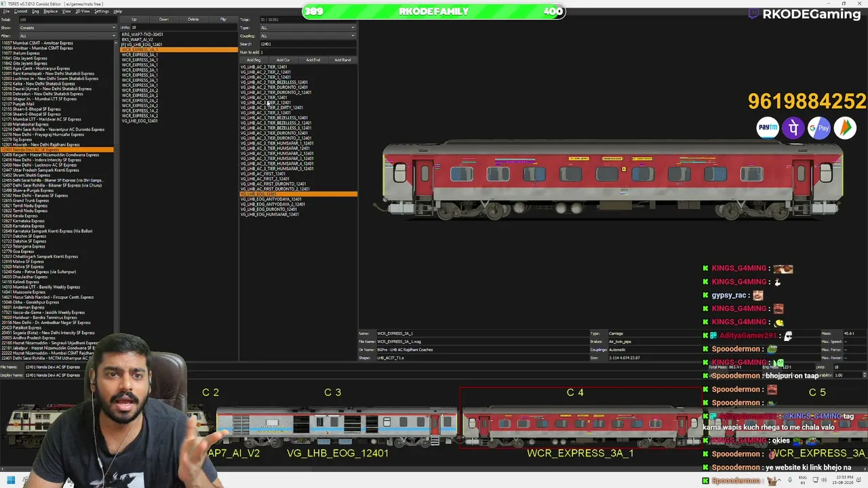
Task: Click the Units count field
Action: click(183, 28)
